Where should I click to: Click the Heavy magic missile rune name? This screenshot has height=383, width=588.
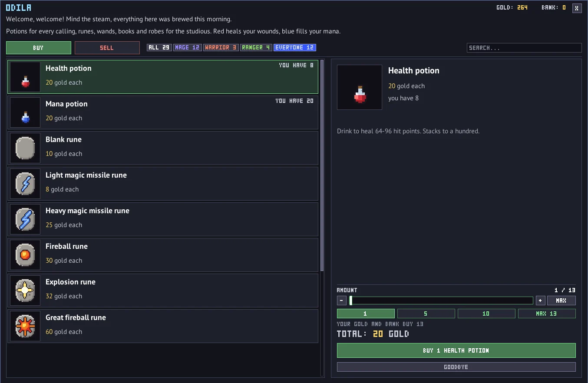[87, 211]
